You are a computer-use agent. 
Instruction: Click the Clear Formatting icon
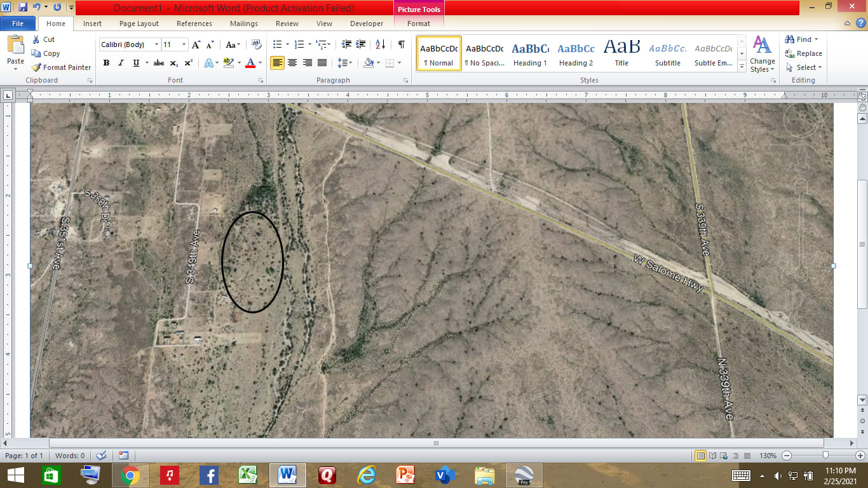[x=257, y=44]
